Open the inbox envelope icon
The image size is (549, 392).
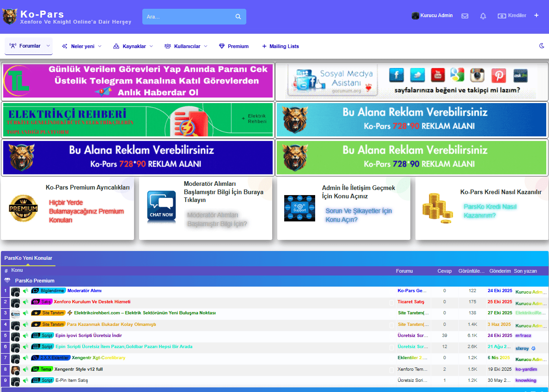coord(464,16)
